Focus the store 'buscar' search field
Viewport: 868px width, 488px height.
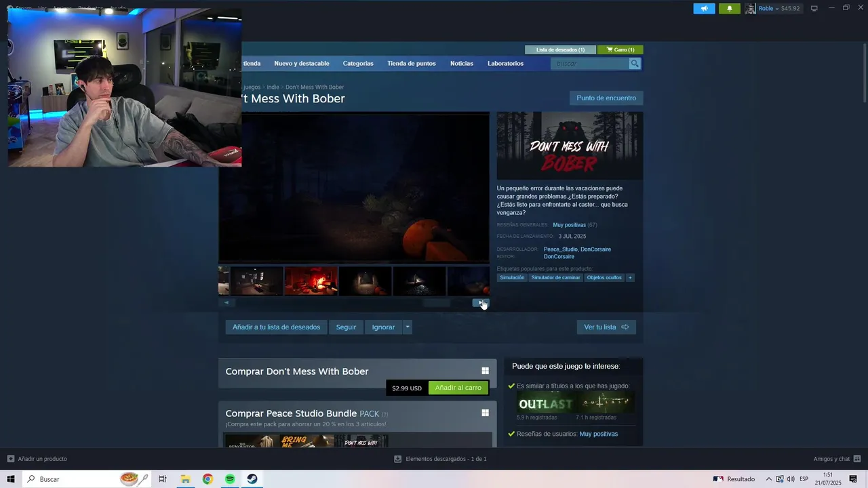coord(590,64)
